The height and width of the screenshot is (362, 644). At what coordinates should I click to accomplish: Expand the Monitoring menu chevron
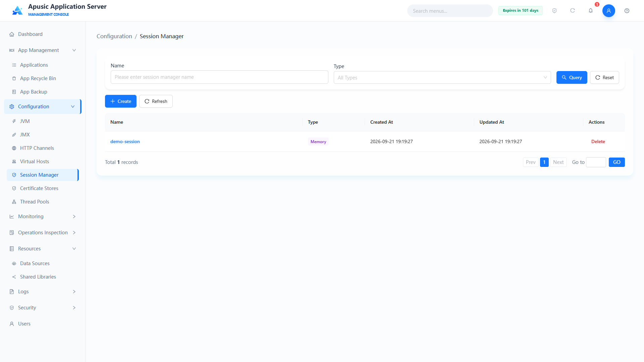[74, 217]
